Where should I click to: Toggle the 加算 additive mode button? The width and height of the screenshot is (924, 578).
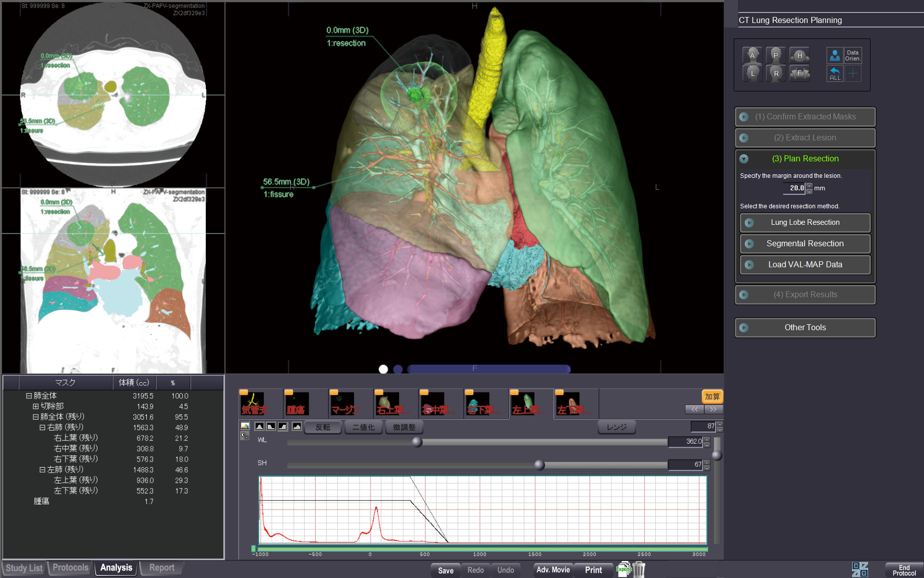point(712,397)
